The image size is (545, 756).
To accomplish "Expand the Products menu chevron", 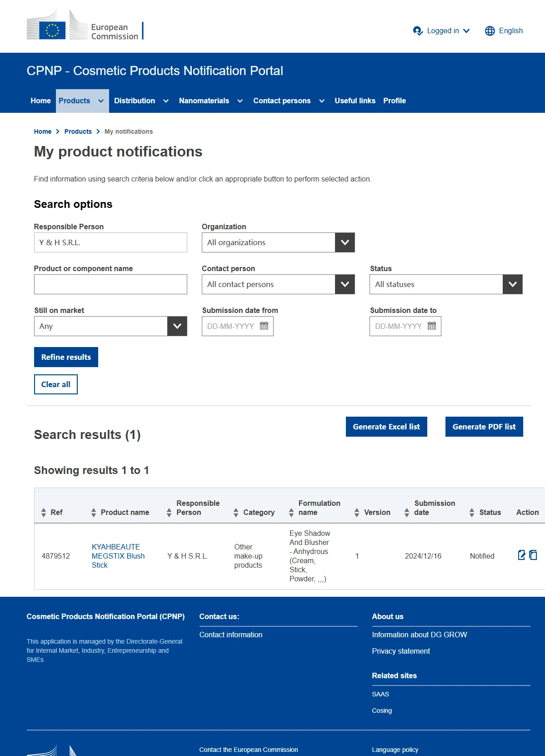I will (x=101, y=101).
